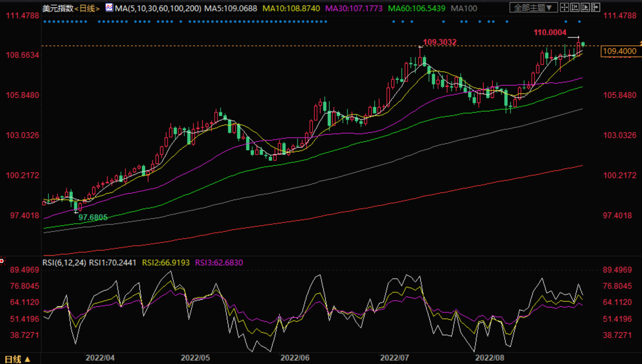Click the MA5:109.0688 legend value
Screen dimensions: 642x364
point(230,8)
